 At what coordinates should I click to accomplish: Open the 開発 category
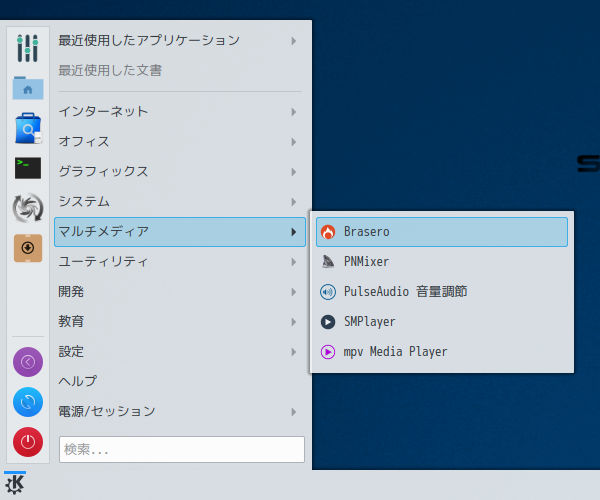tap(180, 292)
